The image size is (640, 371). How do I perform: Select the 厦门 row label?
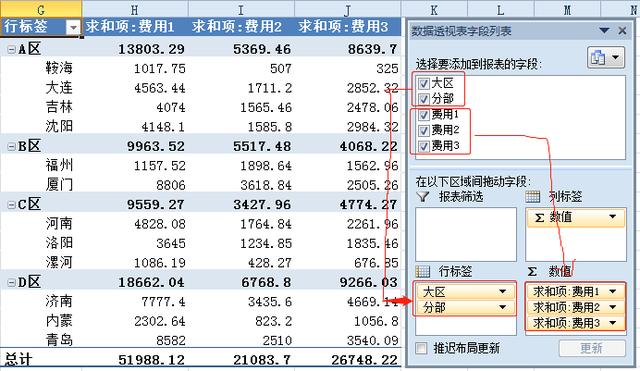tap(59, 185)
